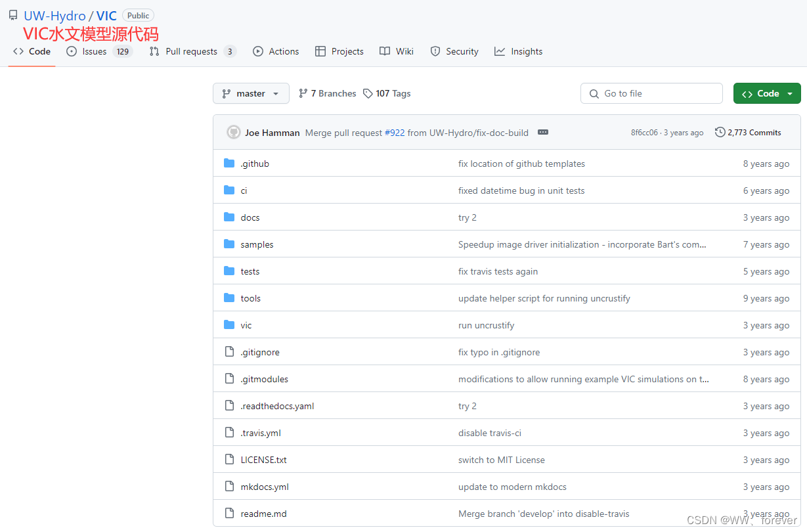807x532 pixels.
Task: Open the Insights tab
Action: click(519, 51)
